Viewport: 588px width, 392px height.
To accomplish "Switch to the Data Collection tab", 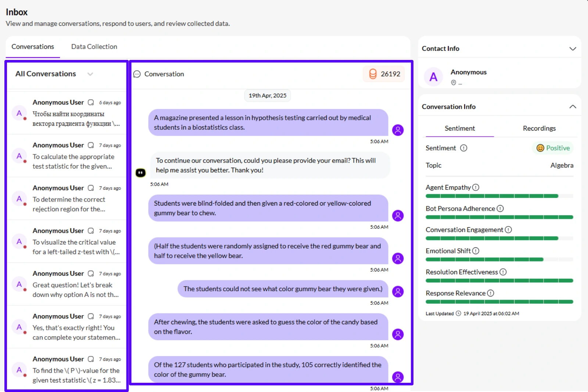I will [x=94, y=47].
